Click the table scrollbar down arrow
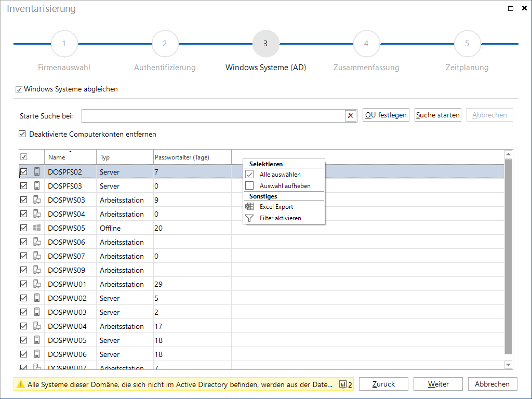 click(x=508, y=365)
